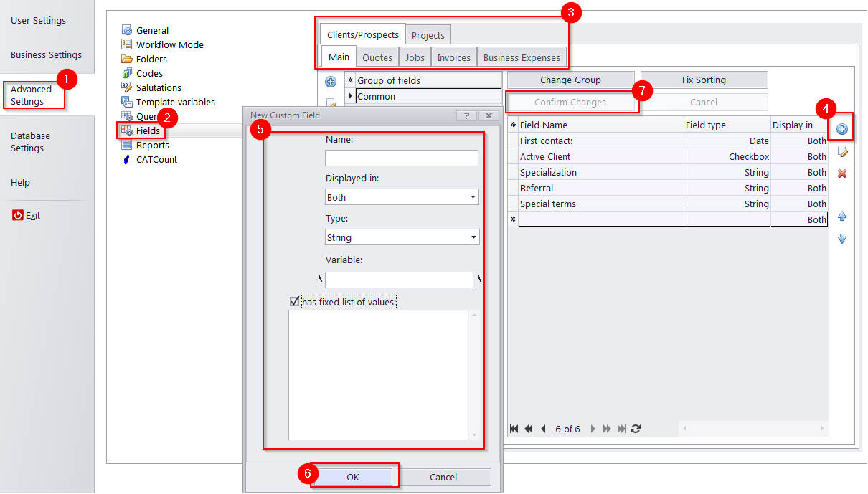Click the edit field pencil icon
This screenshot has width=868, height=494.
pyautogui.click(x=842, y=151)
